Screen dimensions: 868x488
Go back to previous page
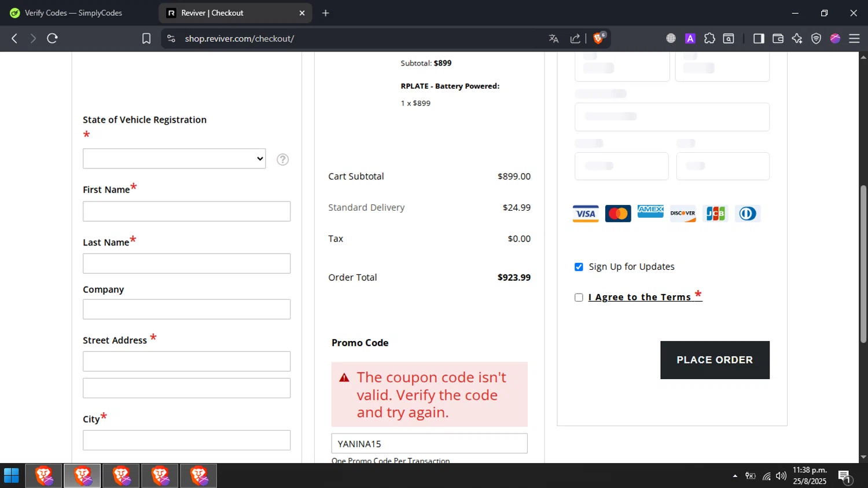[14, 38]
